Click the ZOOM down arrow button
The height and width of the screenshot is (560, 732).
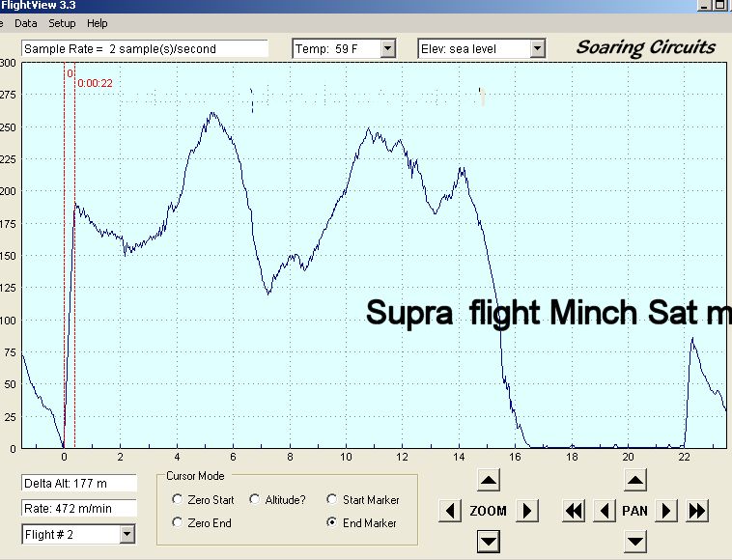coord(489,542)
